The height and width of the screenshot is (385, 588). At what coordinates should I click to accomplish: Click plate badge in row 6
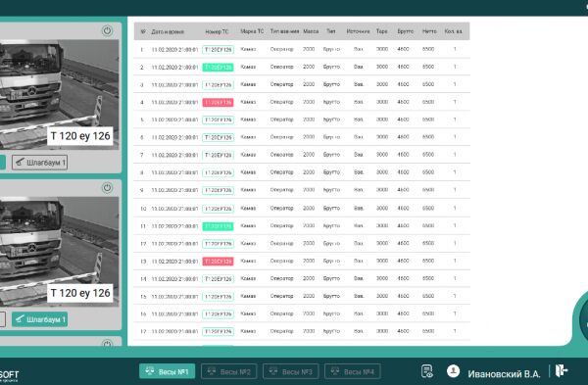pos(218,137)
